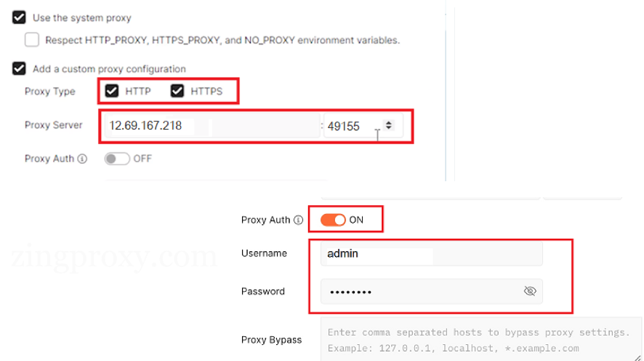The width and height of the screenshot is (644, 361).
Task: Turn off the Proxy Auth ON toggle
Action: click(333, 220)
